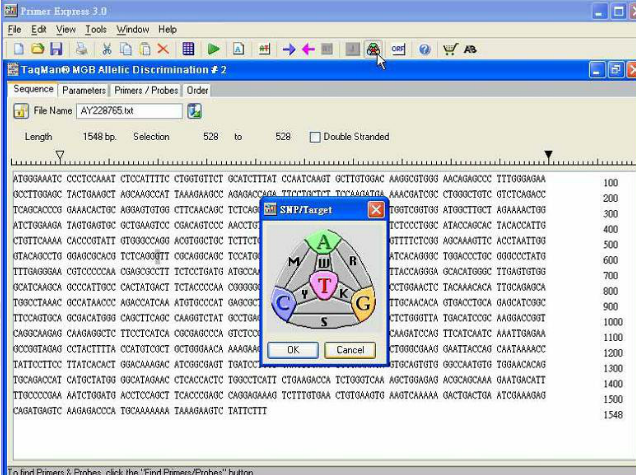The image size is (636, 475).
Task: Open the Tools menu
Action: click(x=95, y=30)
